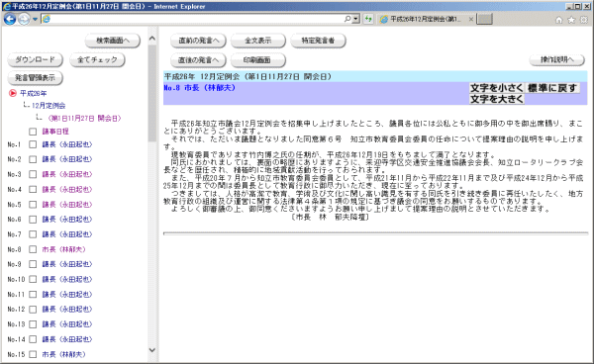This screenshot has height=364, width=594.
Task: Tick the No.8 市長 checkbox
Action: coord(33,249)
